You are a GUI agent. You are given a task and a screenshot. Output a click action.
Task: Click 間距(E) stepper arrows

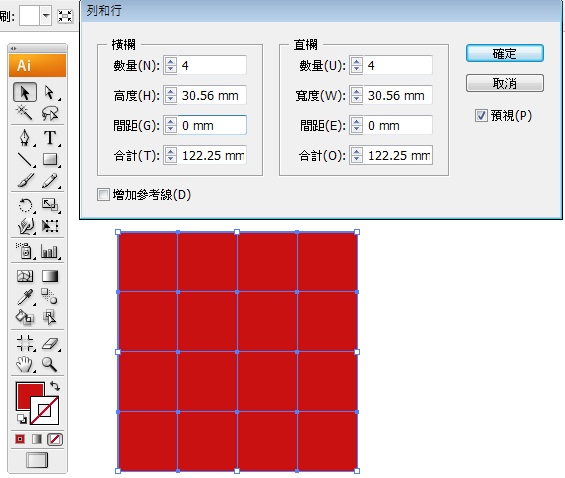click(x=356, y=125)
